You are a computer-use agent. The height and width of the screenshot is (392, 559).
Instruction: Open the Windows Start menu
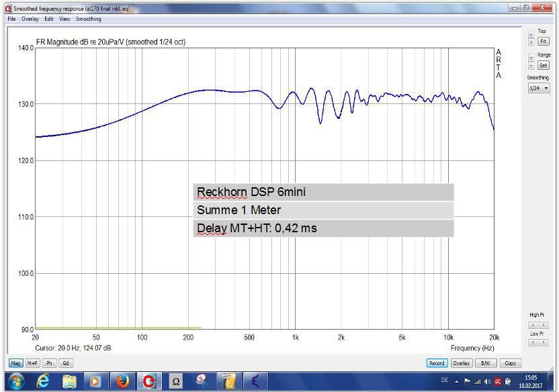coord(16,382)
